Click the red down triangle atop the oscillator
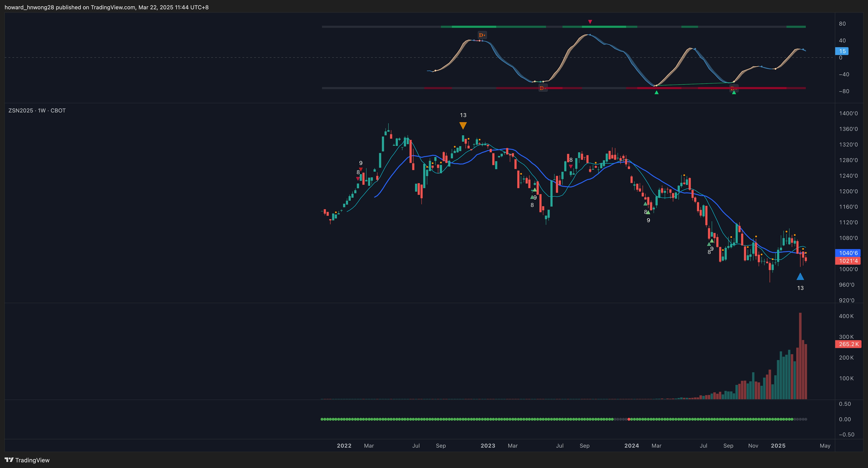 (590, 22)
